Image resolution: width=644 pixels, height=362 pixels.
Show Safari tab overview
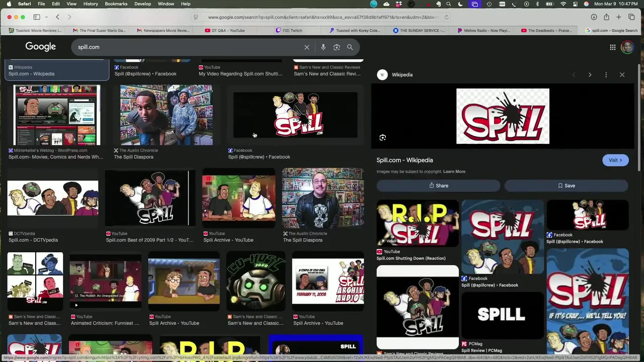pos(631,17)
